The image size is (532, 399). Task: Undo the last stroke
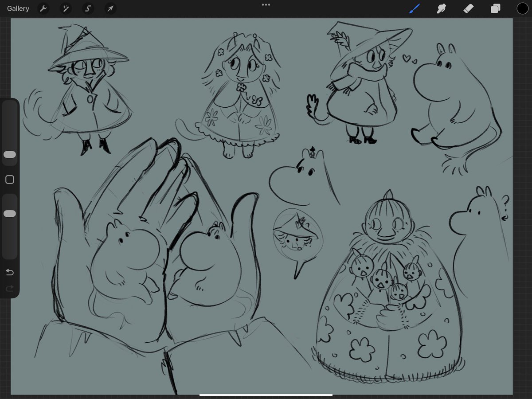point(9,272)
